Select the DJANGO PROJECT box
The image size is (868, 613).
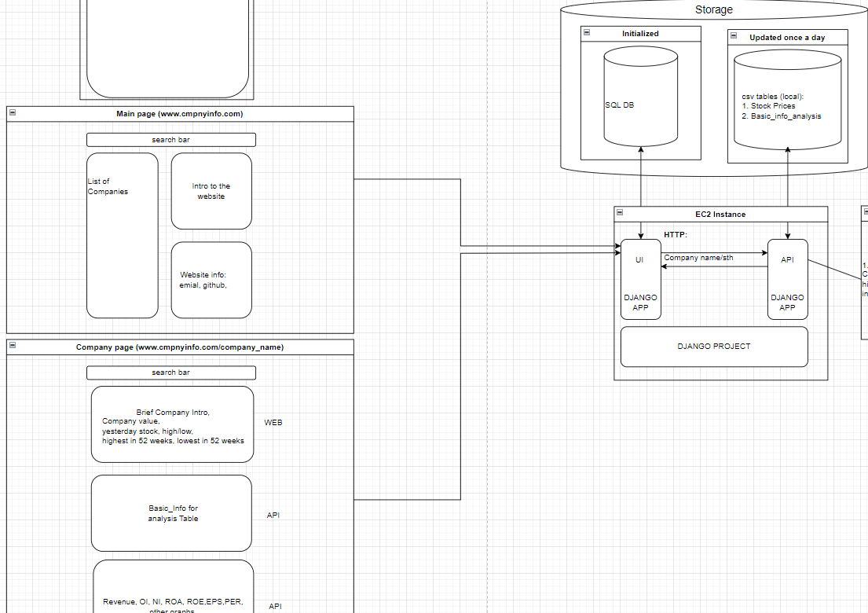714,347
